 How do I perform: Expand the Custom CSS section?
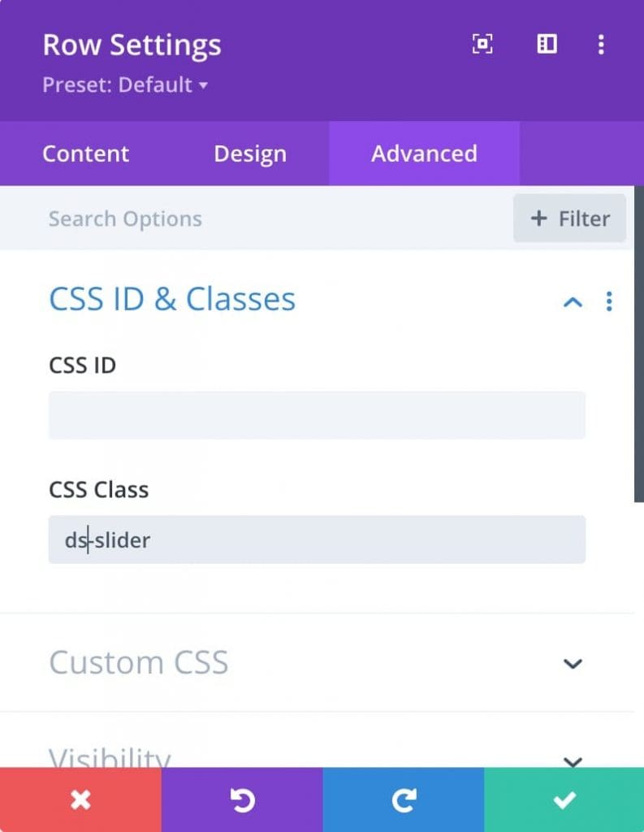[573, 663]
